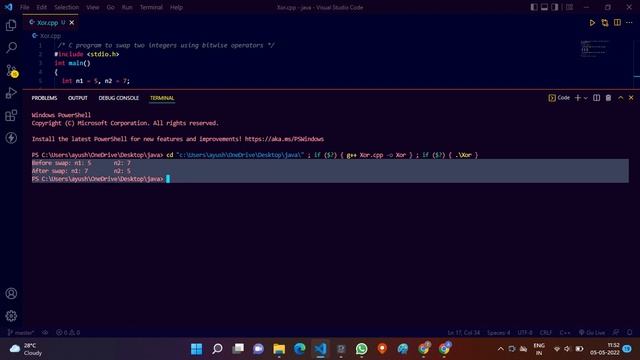This screenshot has width=640, height=360.
Task: Open the Accounts menu icon
Action: pos(11,293)
